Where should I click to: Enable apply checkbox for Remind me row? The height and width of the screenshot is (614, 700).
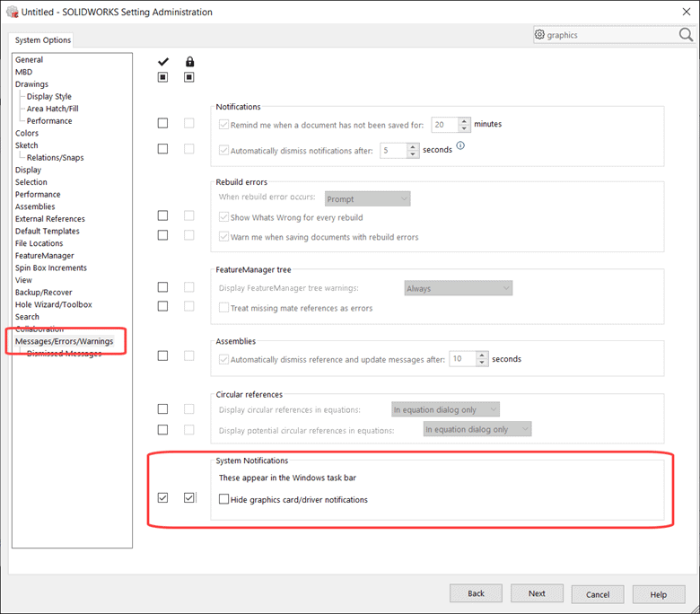[163, 123]
